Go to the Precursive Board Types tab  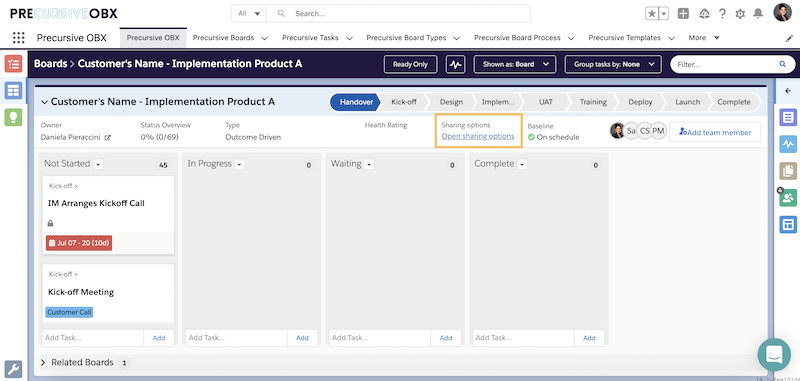(x=406, y=38)
